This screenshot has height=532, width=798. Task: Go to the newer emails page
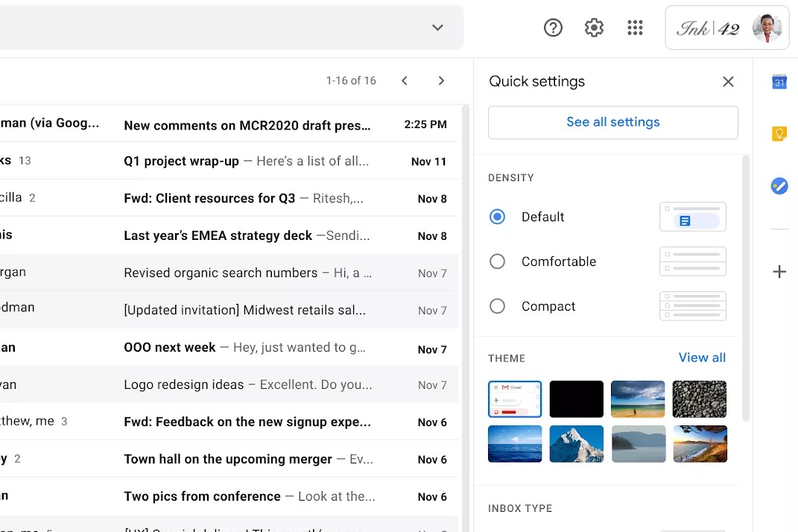(405, 81)
